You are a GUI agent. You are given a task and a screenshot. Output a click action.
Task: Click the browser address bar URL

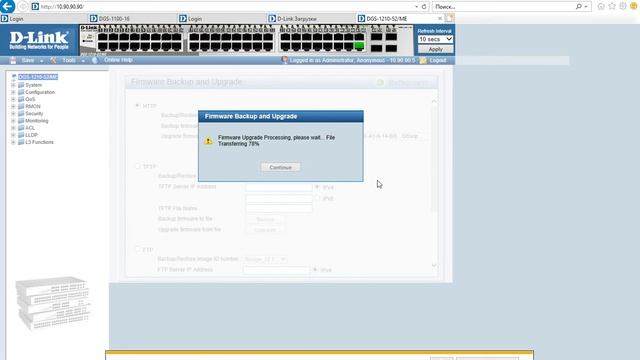coord(62,7)
